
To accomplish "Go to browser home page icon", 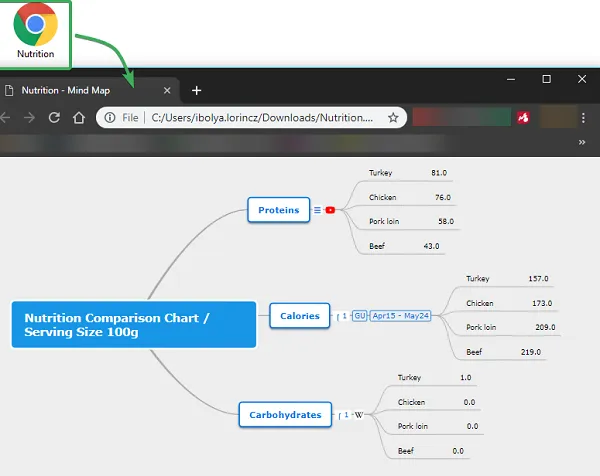I will click(x=78, y=118).
